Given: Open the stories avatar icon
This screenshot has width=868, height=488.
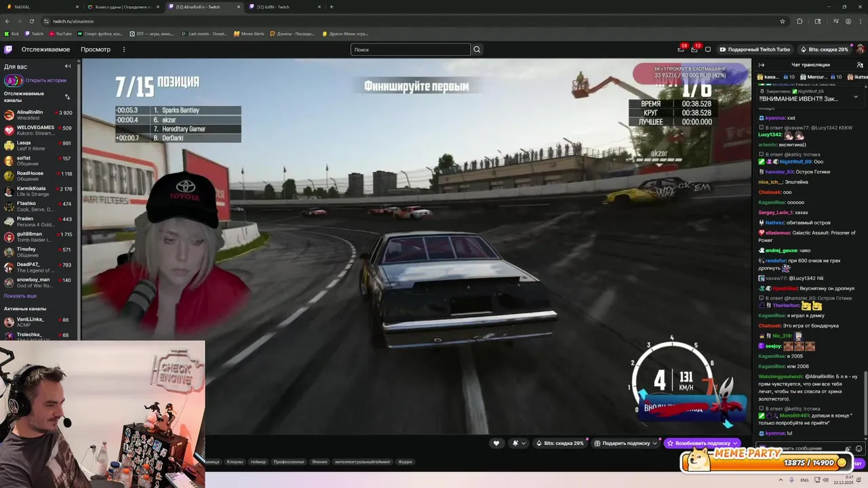Looking at the screenshot, I should (x=14, y=80).
